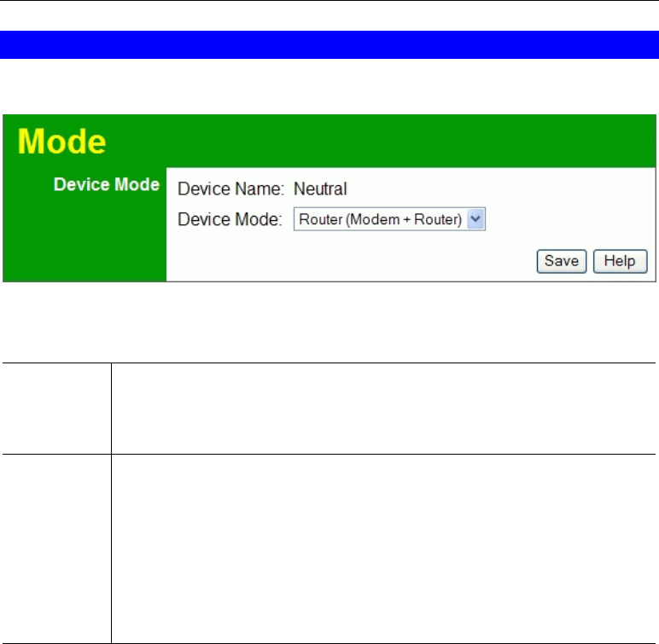Viewport: 659px width, 644px height.
Task: Click the Save button
Action: (562, 261)
